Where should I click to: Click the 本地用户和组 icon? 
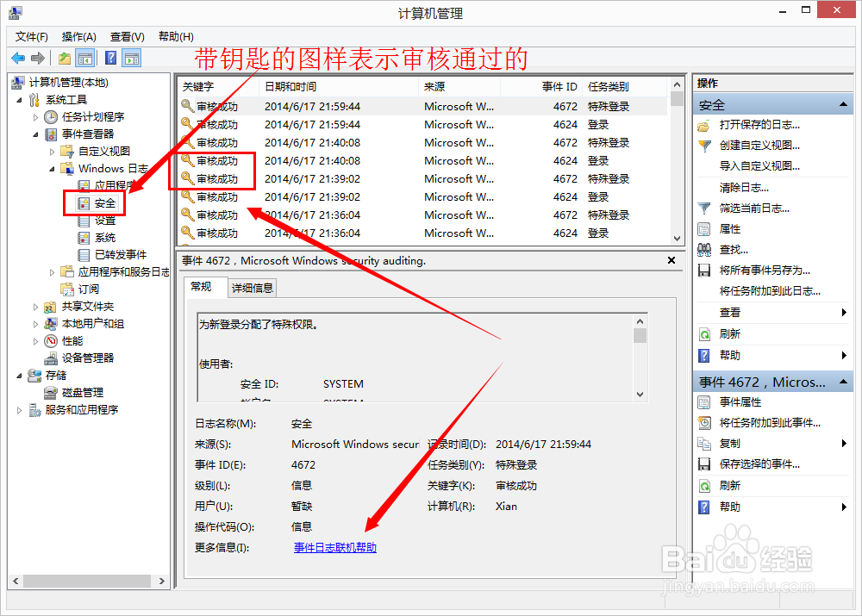click(x=51, y=324)
